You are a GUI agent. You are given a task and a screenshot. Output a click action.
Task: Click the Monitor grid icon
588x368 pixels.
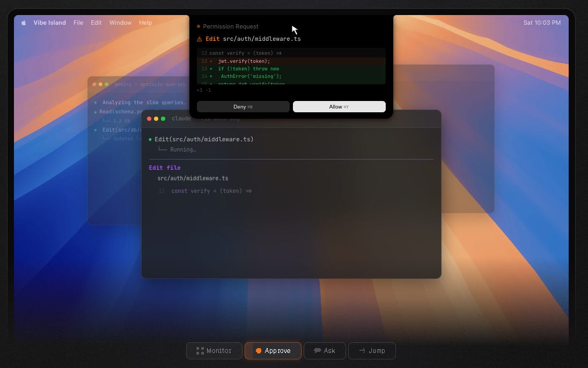click(200, 351)
